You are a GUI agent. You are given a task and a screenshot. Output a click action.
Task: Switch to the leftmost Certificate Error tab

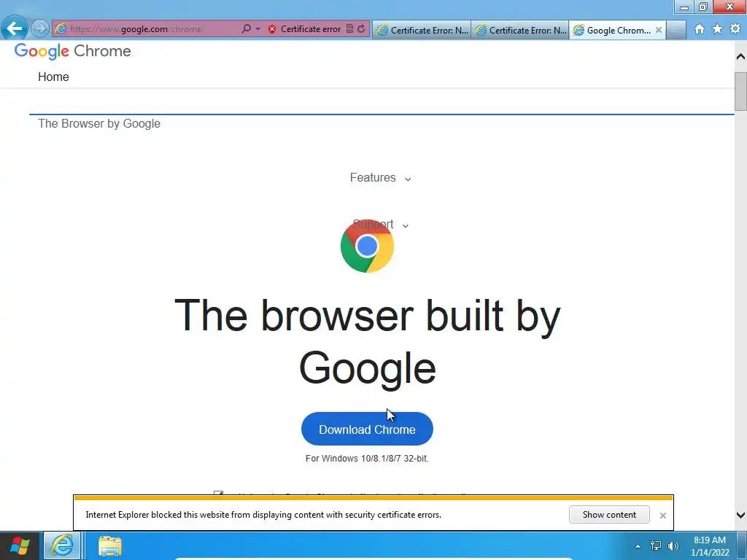tap(422, 30)
